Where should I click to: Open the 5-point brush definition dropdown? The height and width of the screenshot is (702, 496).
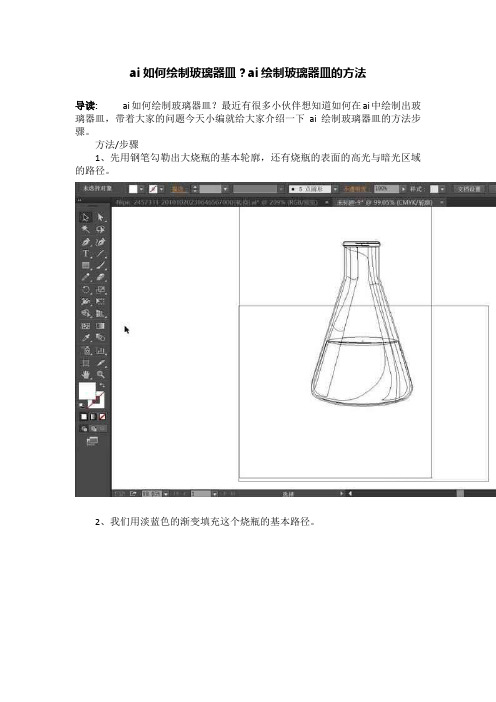[335, 189]
